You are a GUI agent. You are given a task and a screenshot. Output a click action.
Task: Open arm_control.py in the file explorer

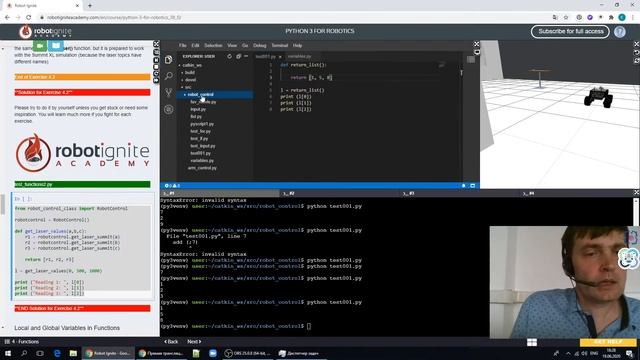[x=202, y=168]
